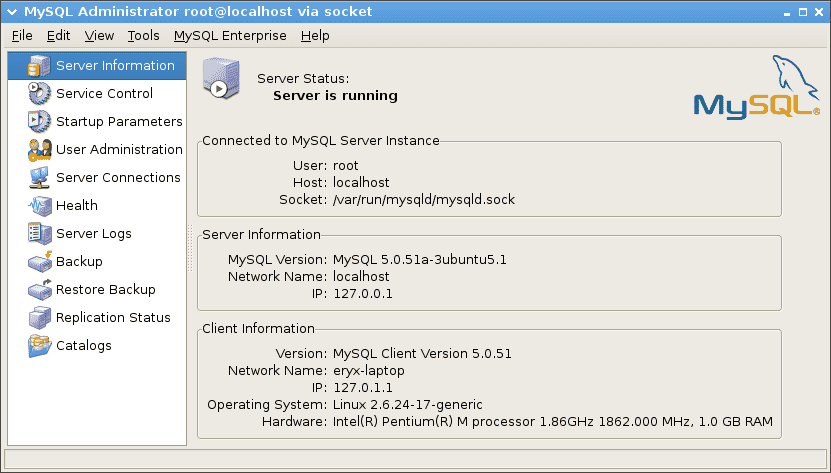831x473 pixels.
Task: Click the user value 'root'
Action: pos(346,166)
